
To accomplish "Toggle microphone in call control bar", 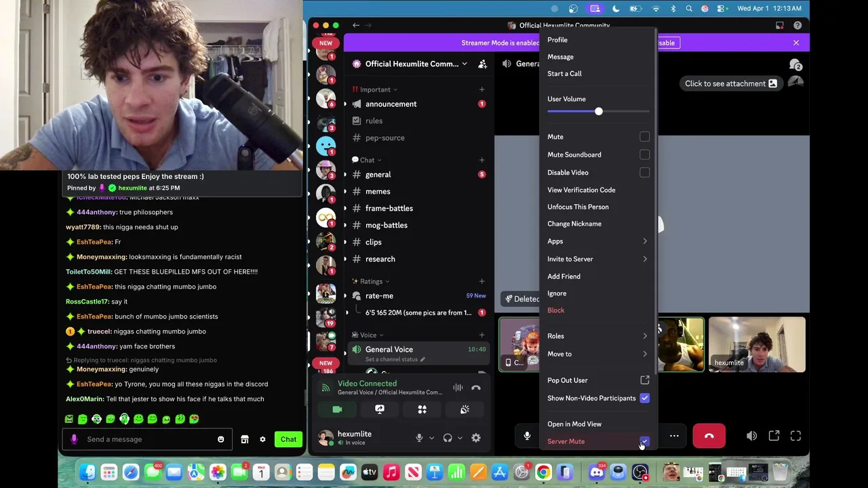I will tap(527, 436).
